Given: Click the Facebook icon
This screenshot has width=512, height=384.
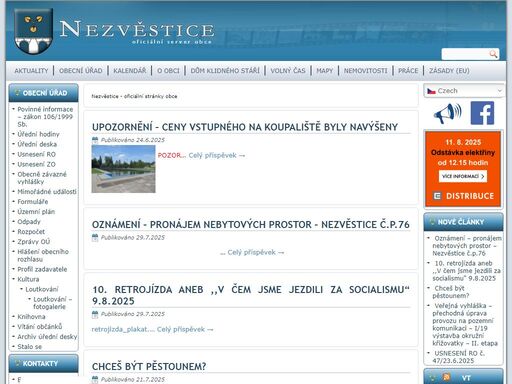Looking at the screenshot, I should click(482, 113).
